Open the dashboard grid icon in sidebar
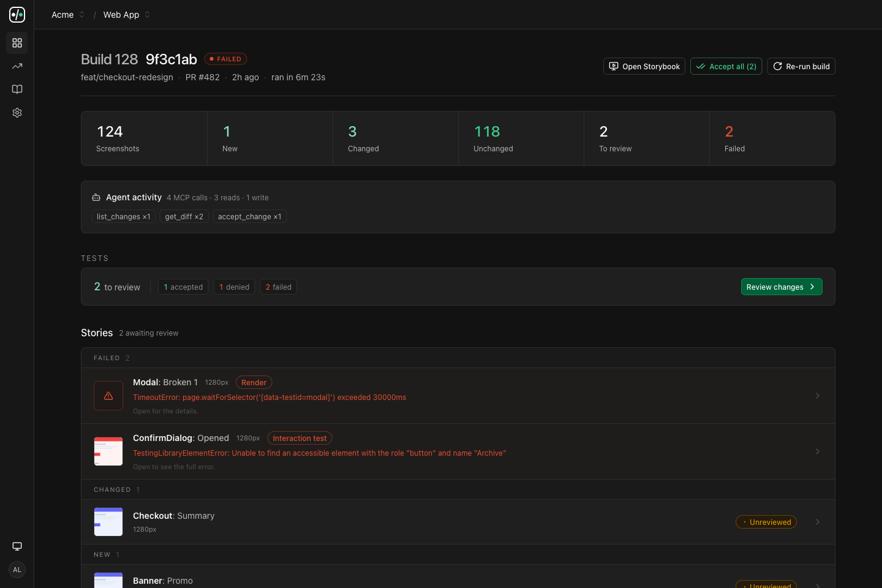This screenshot has width=882, height=588. (x=17, y=43)
